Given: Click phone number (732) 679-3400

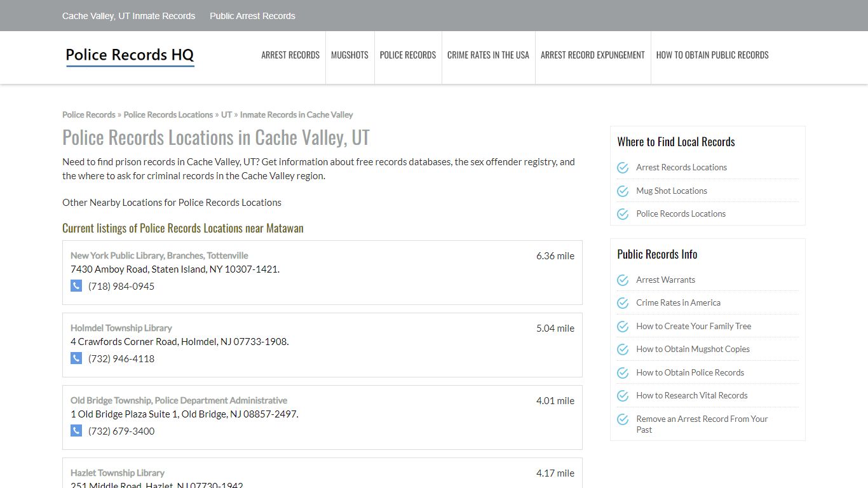Looking at the screenshot, I should click(x=121, y=431).
